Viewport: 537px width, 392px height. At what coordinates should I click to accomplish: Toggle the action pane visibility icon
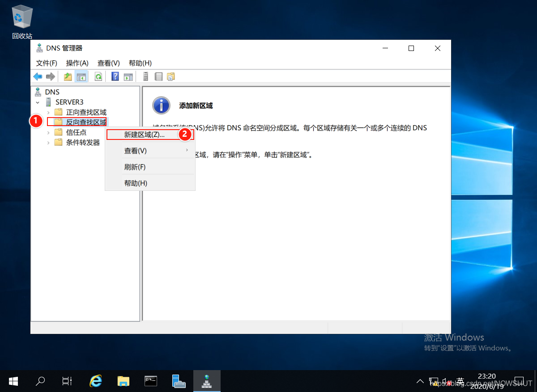(128, 76)
